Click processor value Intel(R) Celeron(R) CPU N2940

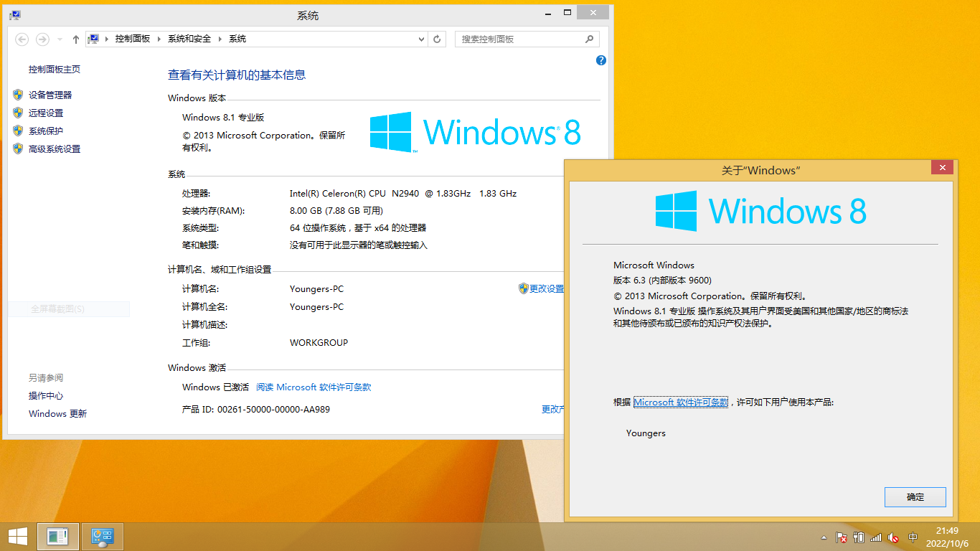pos(403,193)
